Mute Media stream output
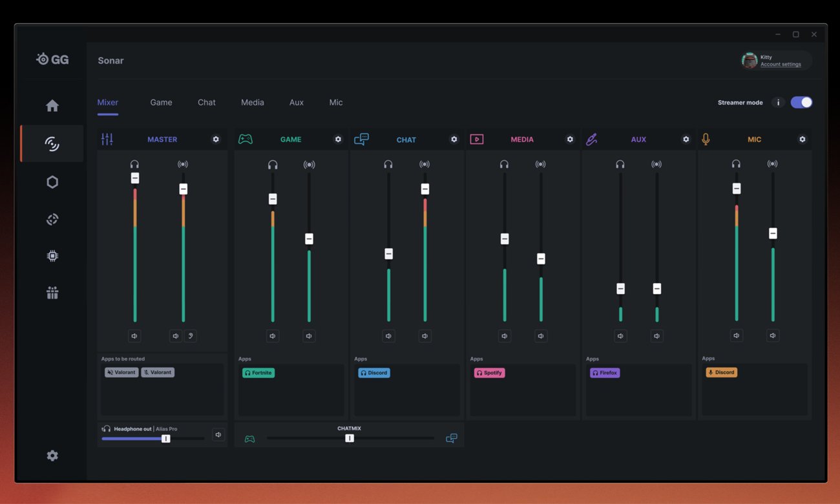This screenshot has height=504, width=840. (541, 336)
